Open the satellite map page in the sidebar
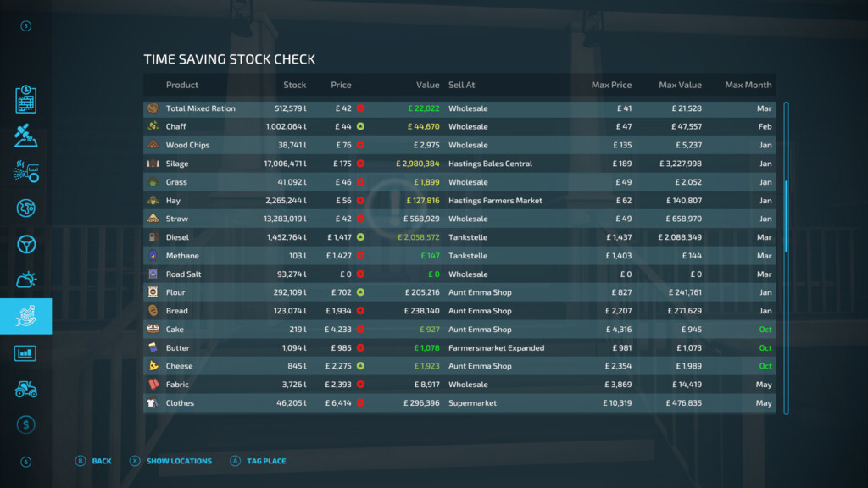This screenshot has height=488, width=868. click(26, 136)
